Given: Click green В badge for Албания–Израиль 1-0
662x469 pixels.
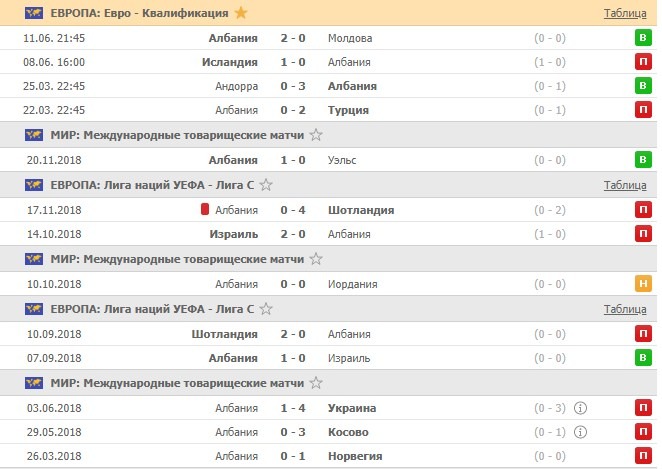Looking at the screenshot, I should (641, 358).
